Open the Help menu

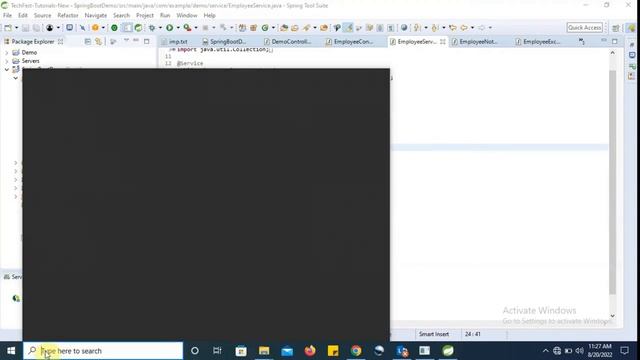pyautogui.click(x=209, y=16)
